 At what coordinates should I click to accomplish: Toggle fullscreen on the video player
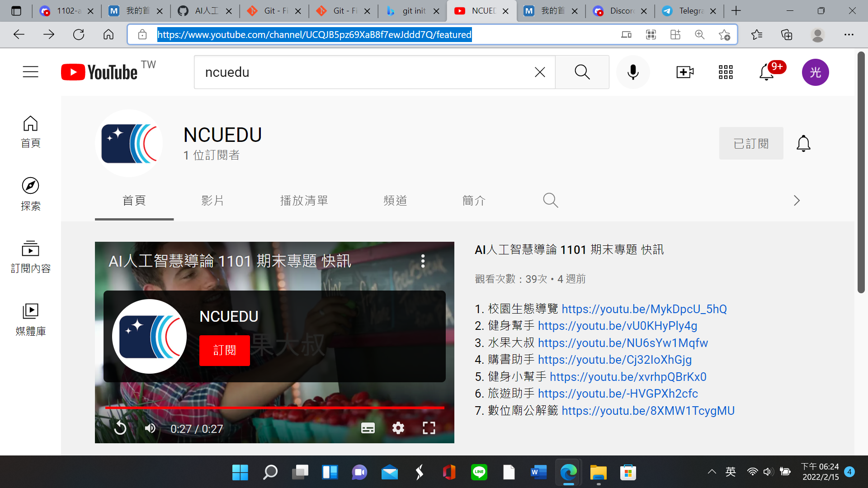429,428
